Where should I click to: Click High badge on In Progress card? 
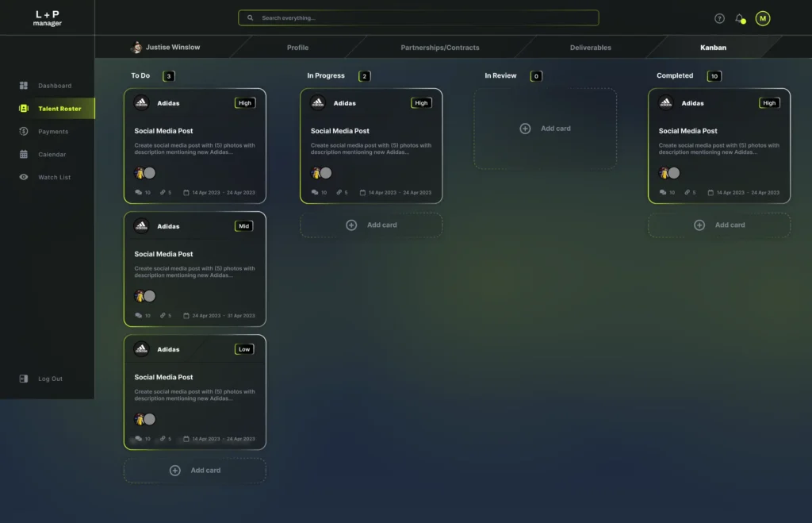421,102
